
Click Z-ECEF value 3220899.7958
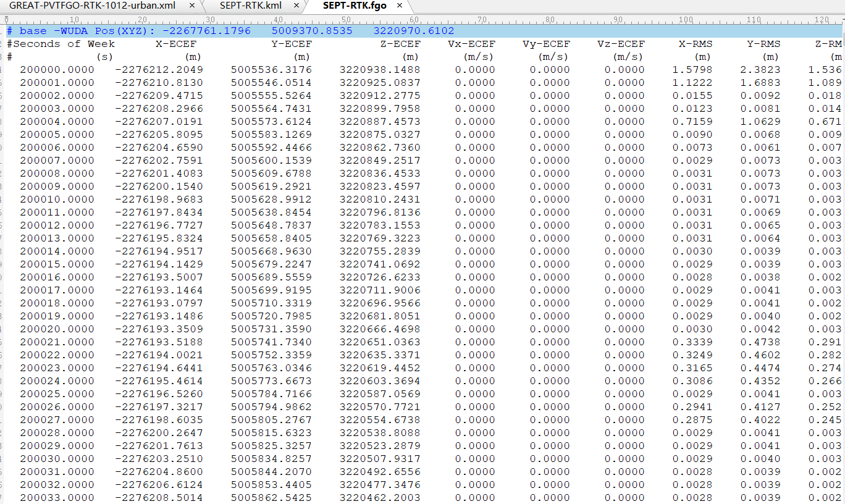(380, 109)
